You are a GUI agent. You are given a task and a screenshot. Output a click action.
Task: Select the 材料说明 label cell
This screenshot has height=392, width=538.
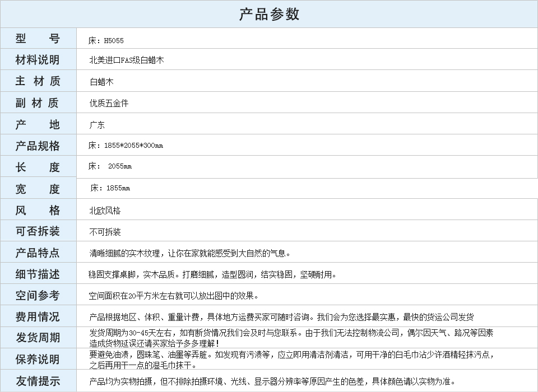click(38, 60)
